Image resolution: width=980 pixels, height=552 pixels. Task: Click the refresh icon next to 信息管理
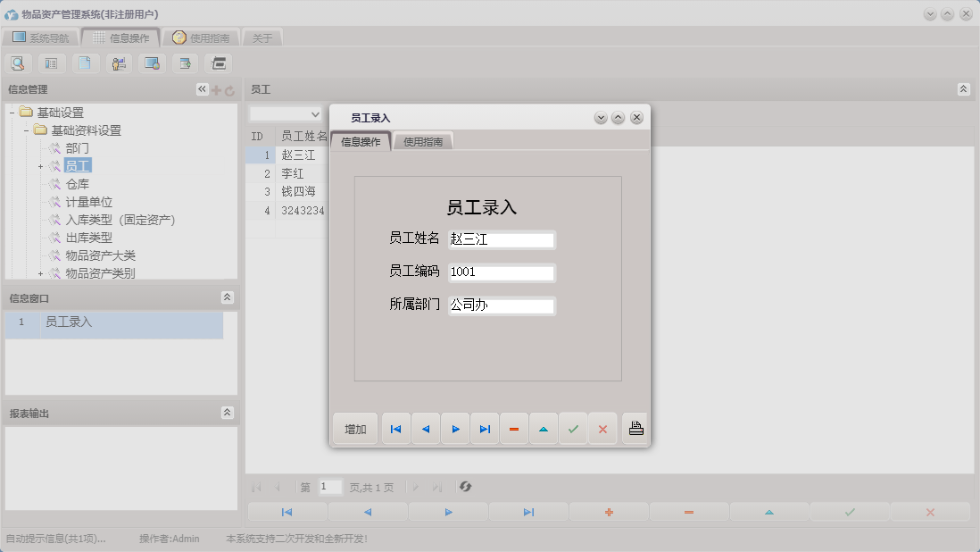229,88
